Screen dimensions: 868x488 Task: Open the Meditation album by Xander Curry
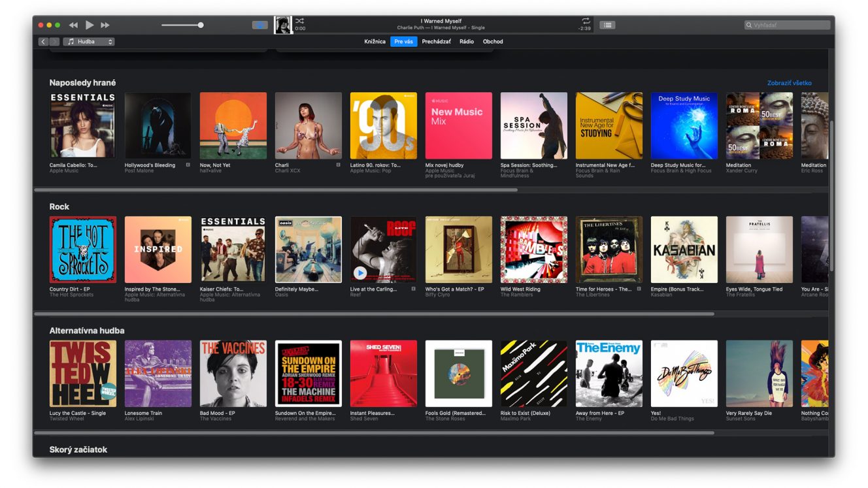759,125
